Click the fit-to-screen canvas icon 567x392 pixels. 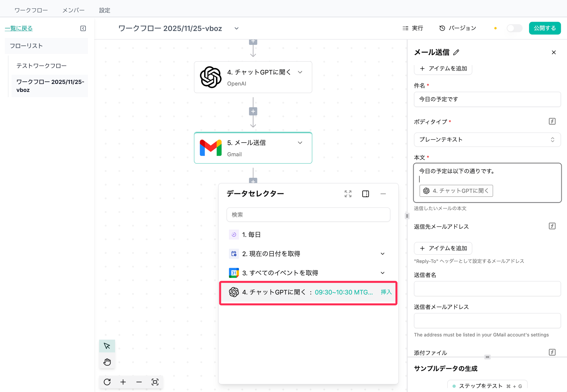pyautogui.click(x=155, y=382)
